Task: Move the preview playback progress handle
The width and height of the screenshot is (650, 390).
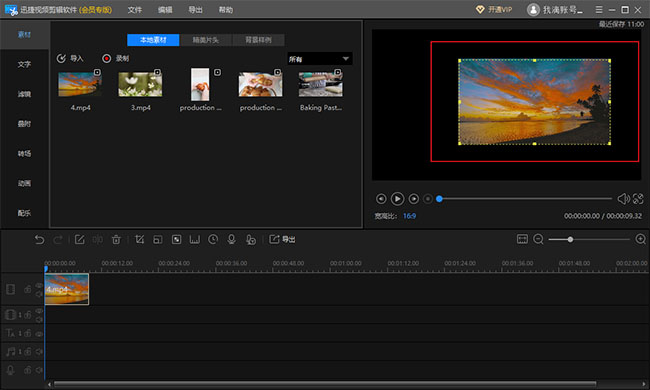Action: pyautogui.click(x=439, y=199)
